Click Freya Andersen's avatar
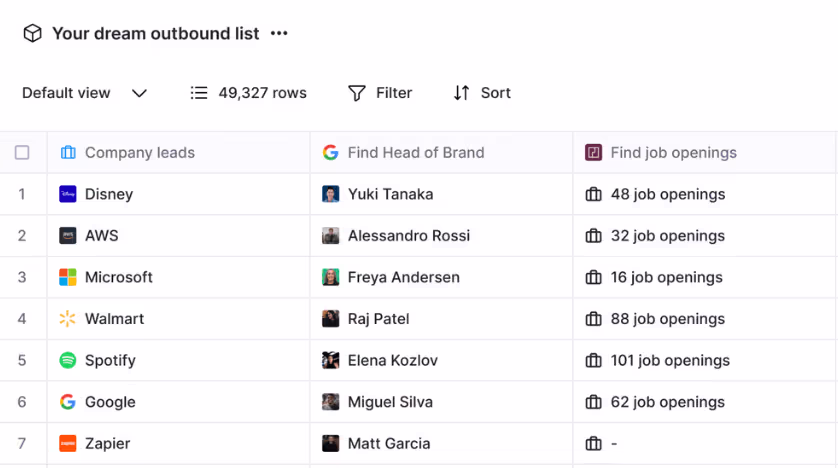 pyautogui.click(x=330, y=277)
